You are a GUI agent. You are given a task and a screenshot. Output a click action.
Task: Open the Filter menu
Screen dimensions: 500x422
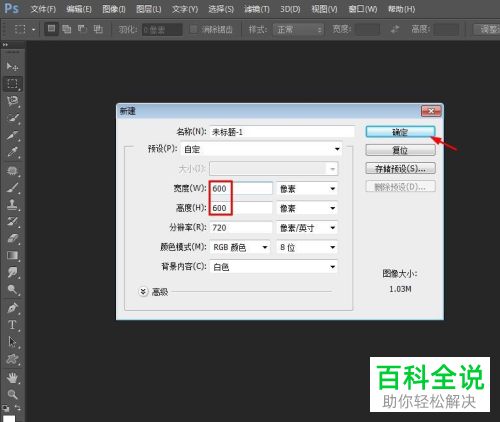(257, 9)
